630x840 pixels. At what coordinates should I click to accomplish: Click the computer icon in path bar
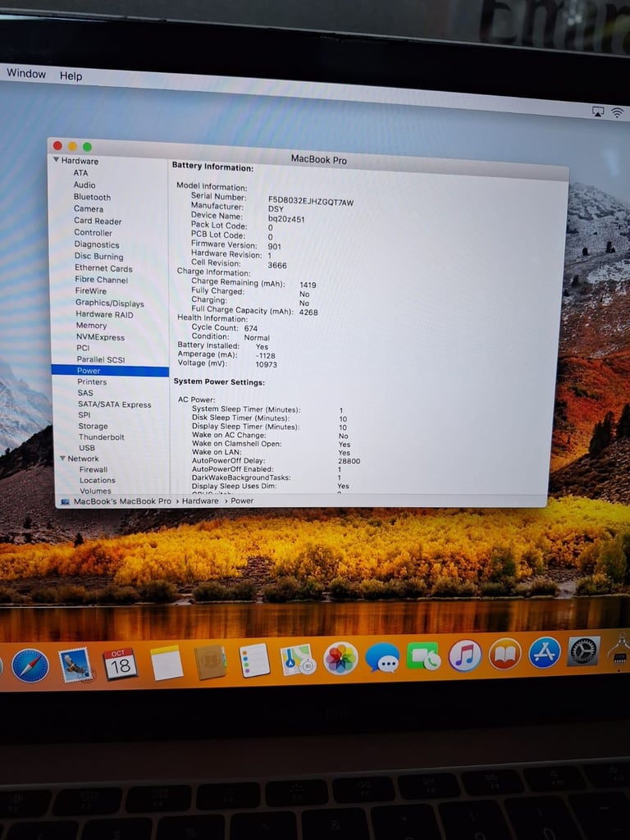point(66,502)
